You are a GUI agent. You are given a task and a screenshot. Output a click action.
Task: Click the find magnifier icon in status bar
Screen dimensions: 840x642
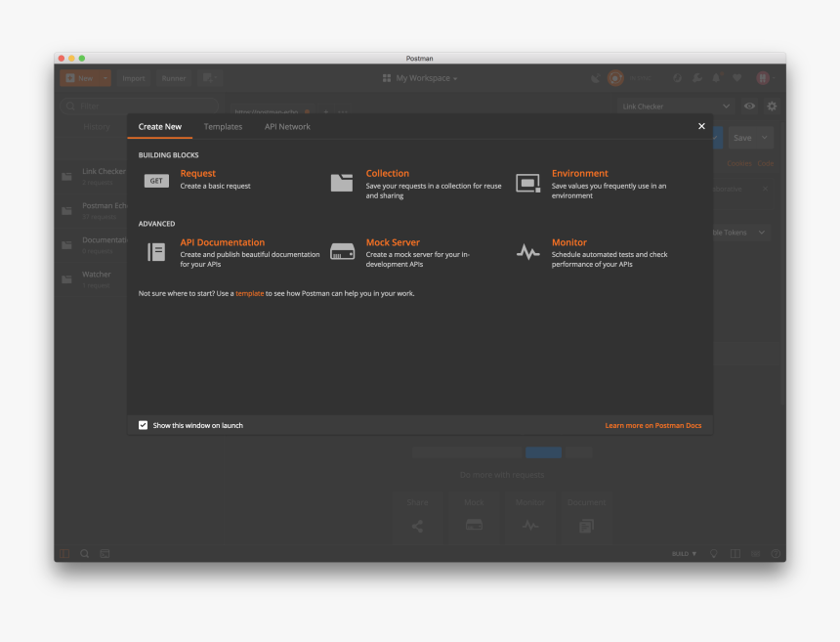85,553
